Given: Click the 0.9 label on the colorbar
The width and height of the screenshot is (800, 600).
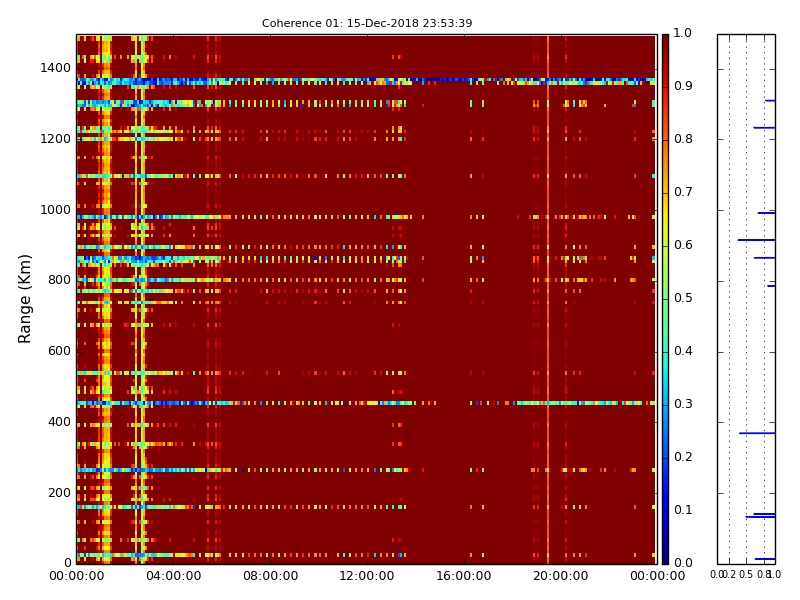Looking at the screenshot, I should coord(682,87).
